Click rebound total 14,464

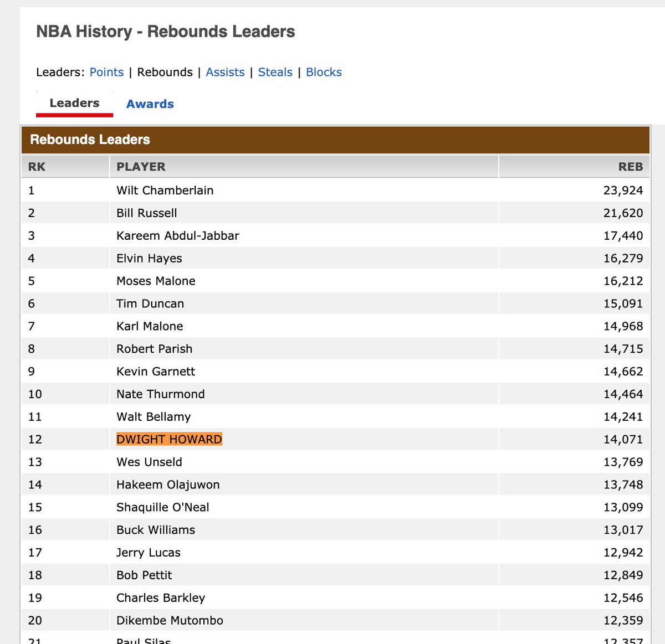click(x=623, y=394)
